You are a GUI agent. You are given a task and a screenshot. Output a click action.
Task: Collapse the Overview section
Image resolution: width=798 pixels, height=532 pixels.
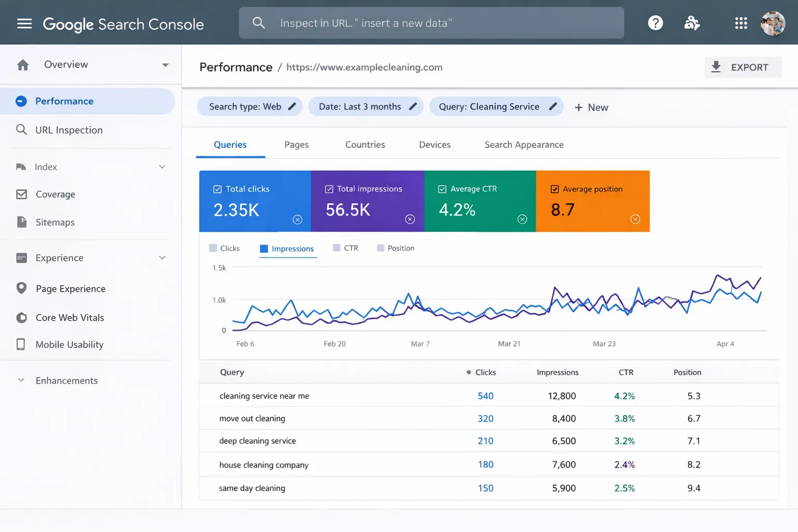click(x=165, y=64)
